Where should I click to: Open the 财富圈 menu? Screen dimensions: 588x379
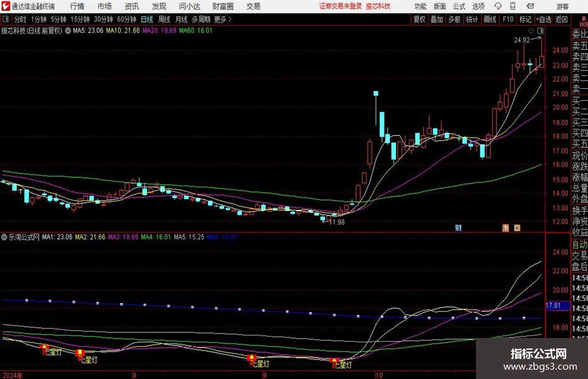[x=223, y=6]
